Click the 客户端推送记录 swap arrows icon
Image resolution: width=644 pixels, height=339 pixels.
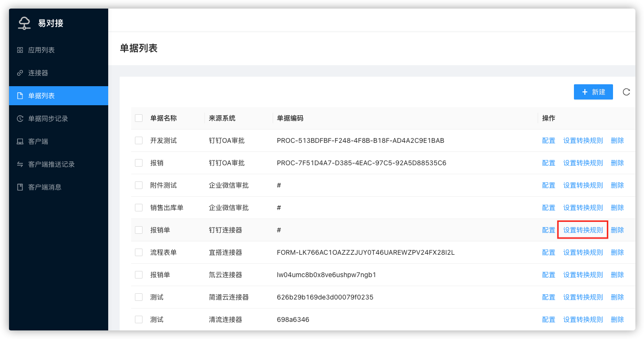point(20,164)
